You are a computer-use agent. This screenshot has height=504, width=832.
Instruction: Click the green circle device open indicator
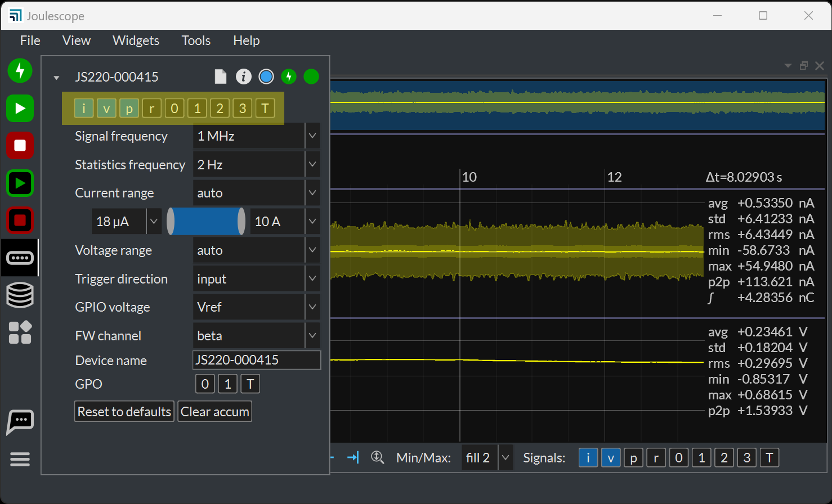tap(311, 76)
